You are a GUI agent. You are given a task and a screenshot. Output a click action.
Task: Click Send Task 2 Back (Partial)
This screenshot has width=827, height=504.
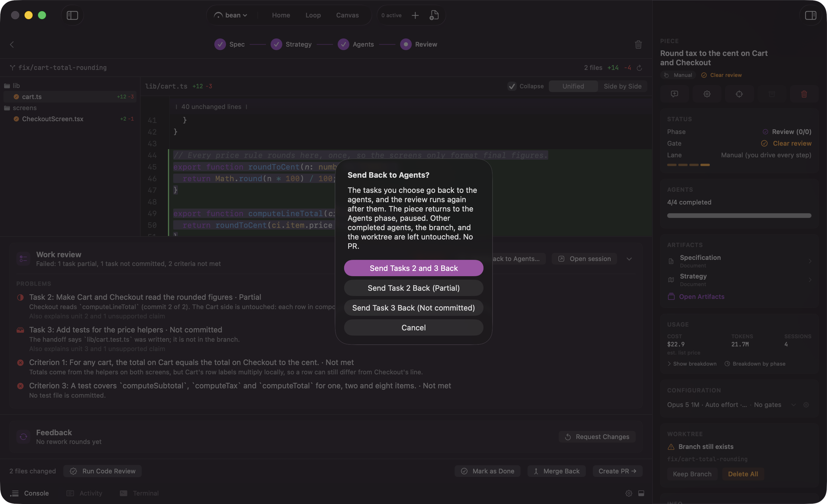[x=413, y=288]
